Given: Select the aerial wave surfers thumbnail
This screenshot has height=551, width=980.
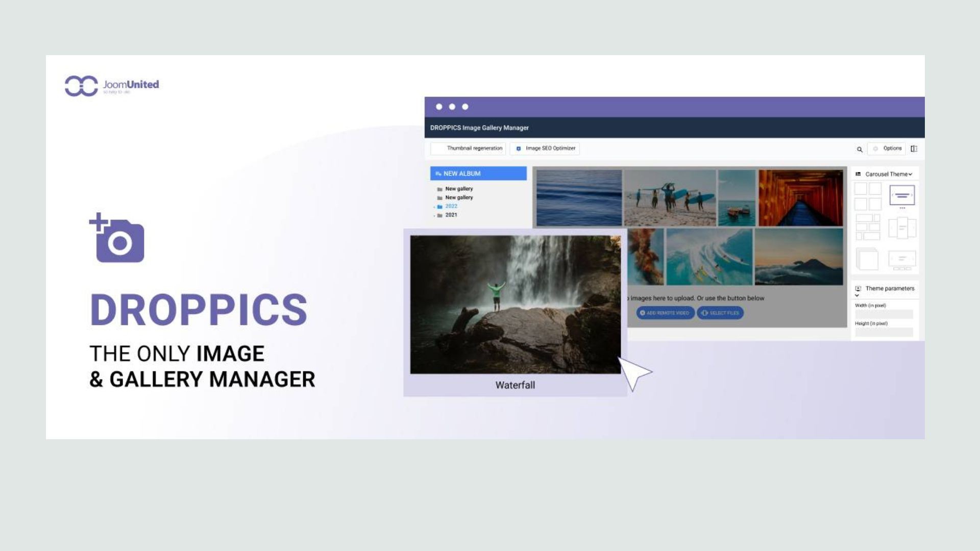Looking at the screenshot, I should (x=709, y=257).
